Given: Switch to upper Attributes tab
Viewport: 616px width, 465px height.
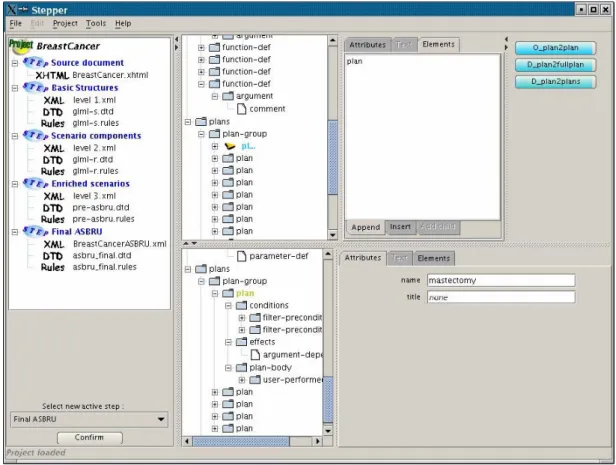Looking at the screenshot, I should [x=367, y=45].
